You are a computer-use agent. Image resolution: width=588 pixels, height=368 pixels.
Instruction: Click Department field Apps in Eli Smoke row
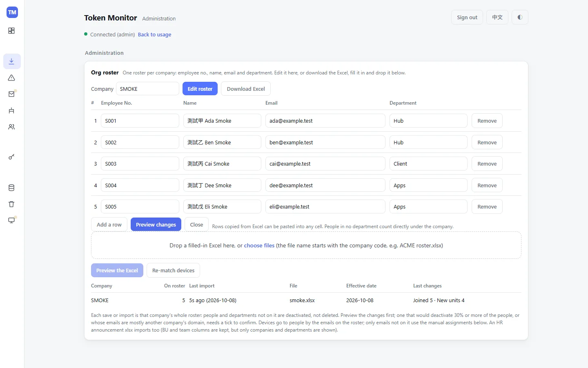click(x=428, y=206)
